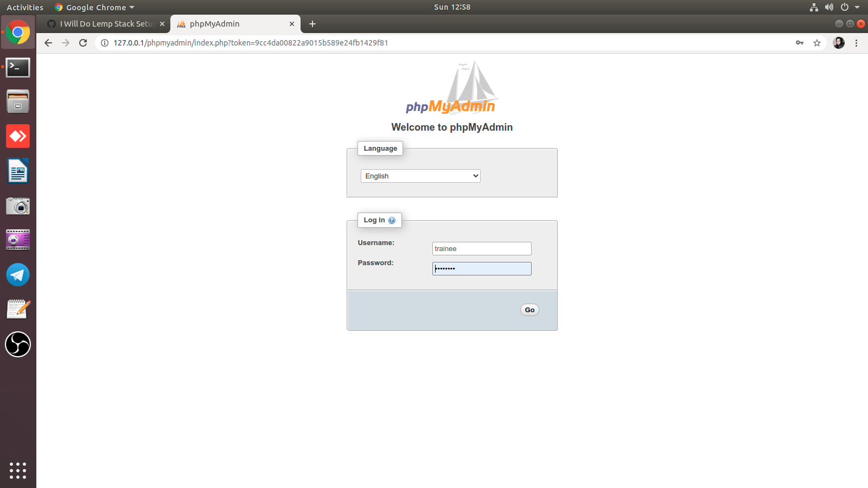Close the Lemp Stack Setup tab
Image resolution: width=868 pixels, height=488 pixels.
tap(162, 24)
